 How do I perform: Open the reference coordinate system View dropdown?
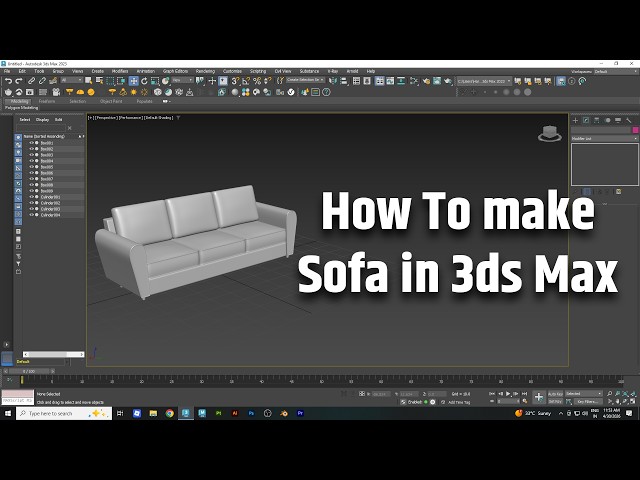pyautogui.click(x=183, y=80)
